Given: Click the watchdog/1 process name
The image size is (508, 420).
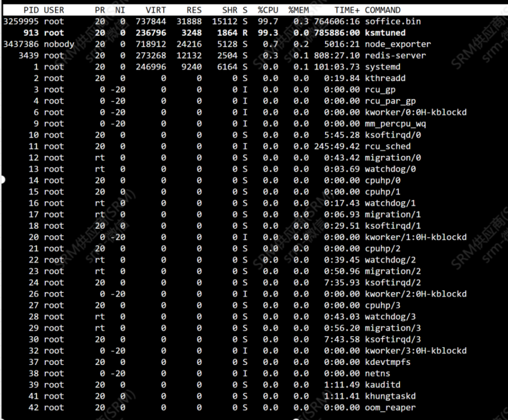Looking at the screenshot, I should coord(390,203).
